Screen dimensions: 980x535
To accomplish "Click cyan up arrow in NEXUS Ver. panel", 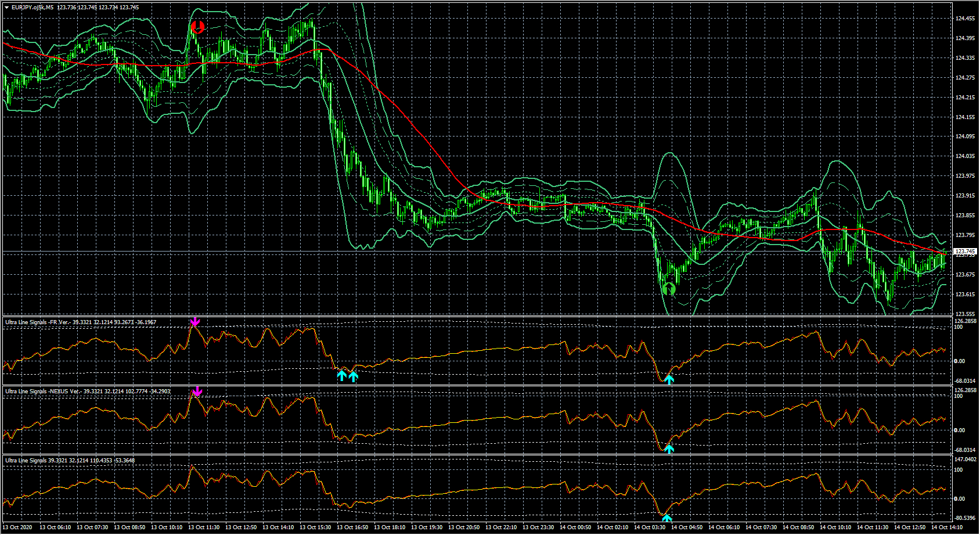I will click(x=669, y=449).
